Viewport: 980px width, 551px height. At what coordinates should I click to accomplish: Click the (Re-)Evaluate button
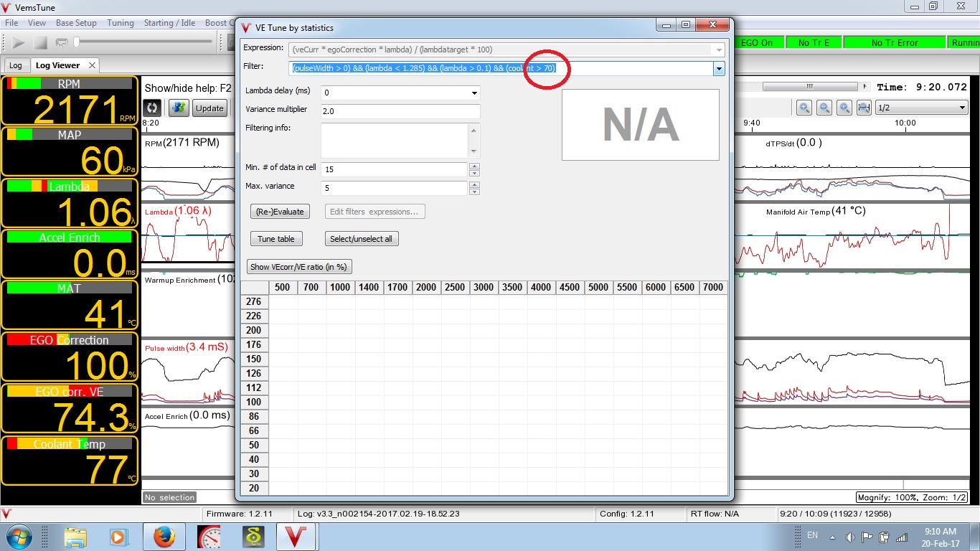281,212
